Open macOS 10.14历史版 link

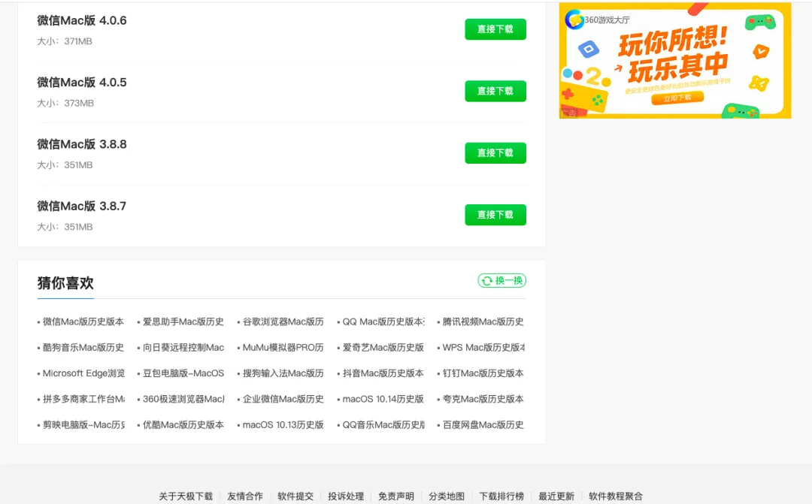click(383, 399)
